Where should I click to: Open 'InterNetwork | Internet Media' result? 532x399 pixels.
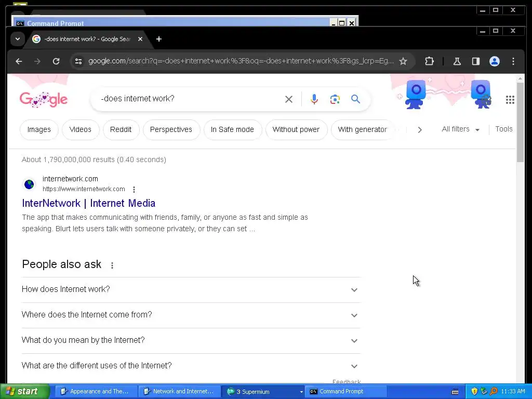[x=88, y=203]
